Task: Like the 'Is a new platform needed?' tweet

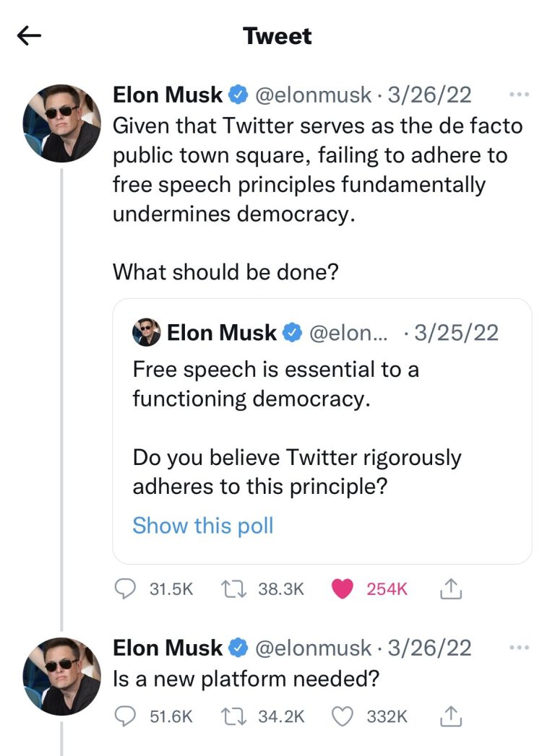Action: (343, 716)
